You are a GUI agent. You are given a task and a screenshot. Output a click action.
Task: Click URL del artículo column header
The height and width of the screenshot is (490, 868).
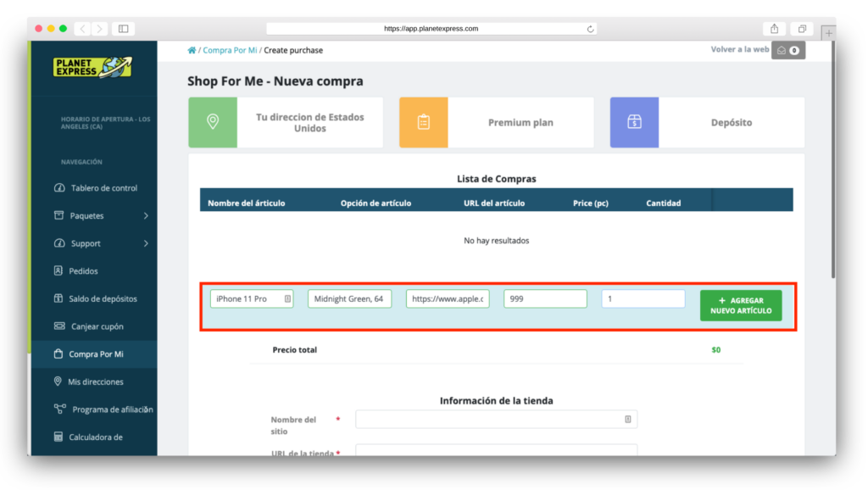(494, 203)
